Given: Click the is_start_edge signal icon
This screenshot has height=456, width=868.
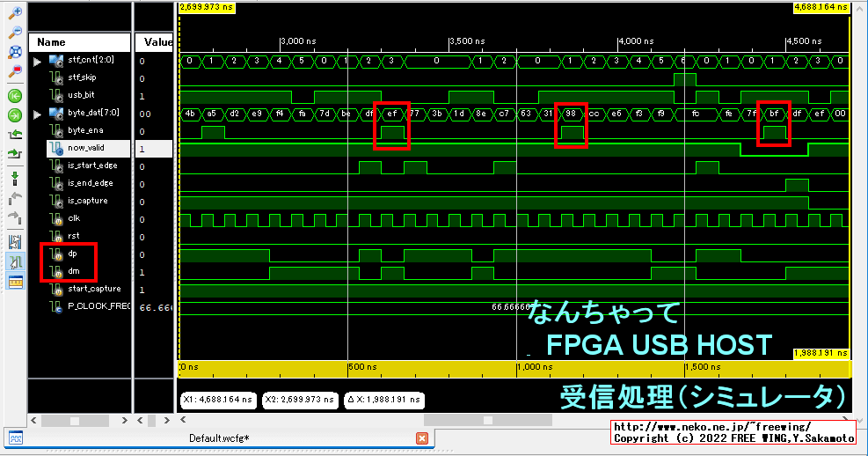Looking at the screenshot, I should point(56,166).
